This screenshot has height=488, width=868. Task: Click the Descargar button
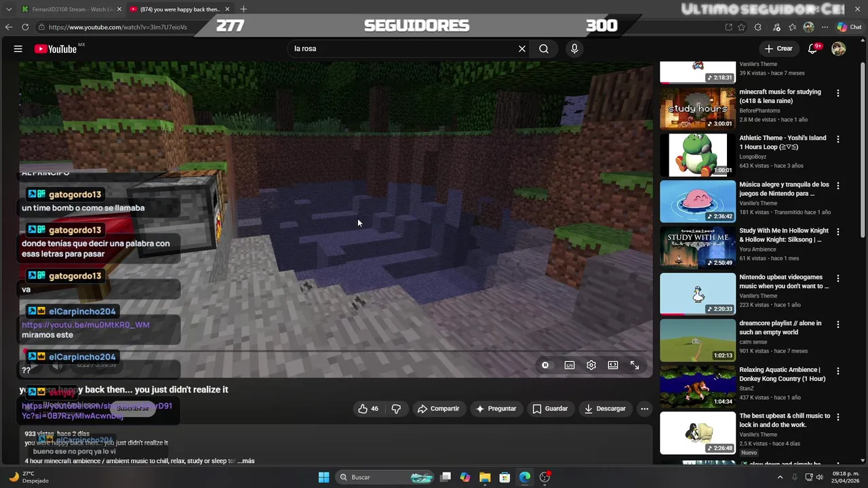605,409
